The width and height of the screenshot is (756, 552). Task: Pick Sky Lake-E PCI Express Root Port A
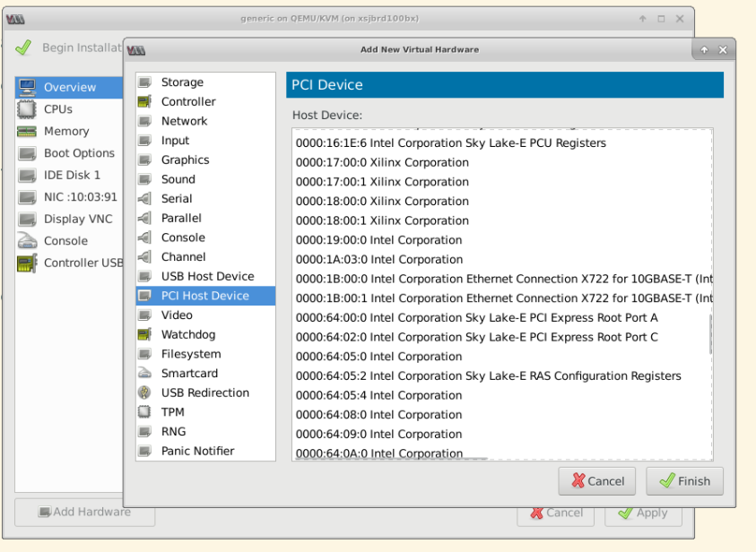[x=476, y=318]
